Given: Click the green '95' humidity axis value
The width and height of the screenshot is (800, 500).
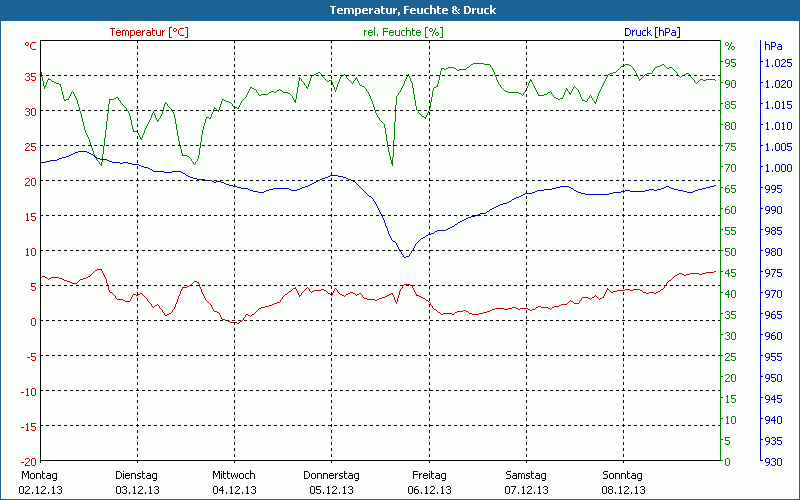Looking at the screenshot, I should point(731,63).
